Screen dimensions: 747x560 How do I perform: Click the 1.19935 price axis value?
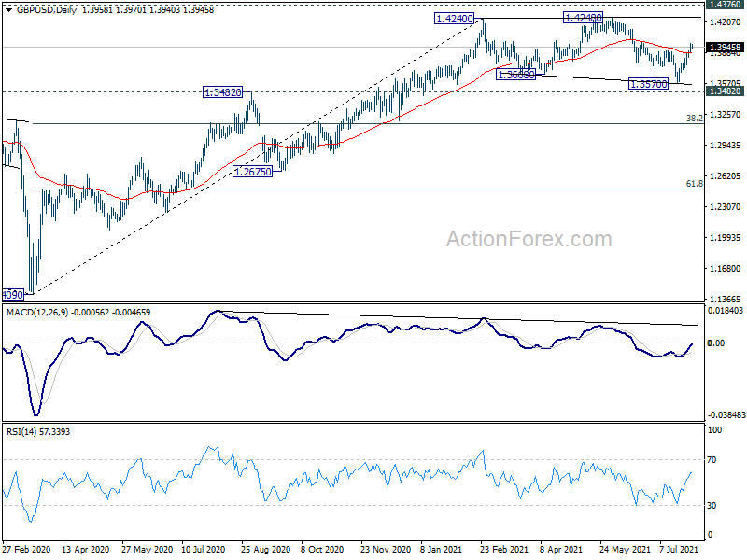[x=726, y=238]
